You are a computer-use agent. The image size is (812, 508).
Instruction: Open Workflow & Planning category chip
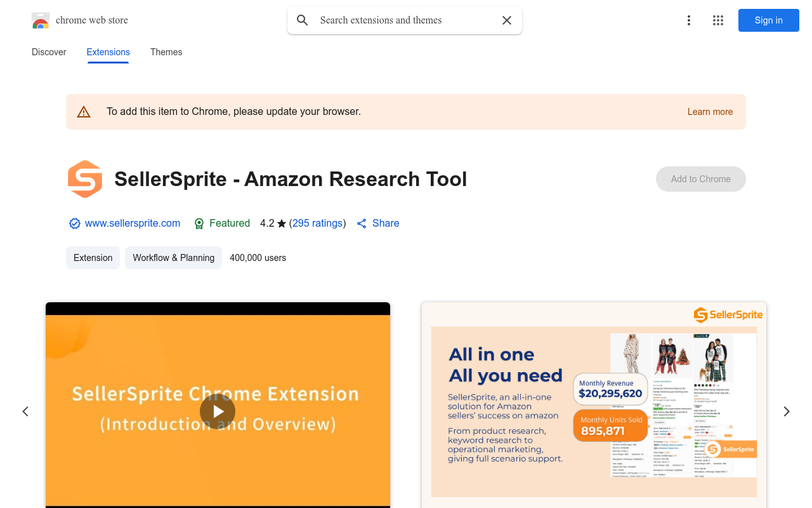pos(173,258)
